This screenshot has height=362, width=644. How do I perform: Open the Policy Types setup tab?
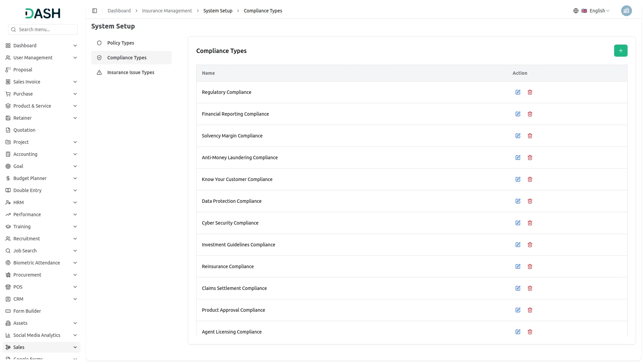click(x=121, y=43)
